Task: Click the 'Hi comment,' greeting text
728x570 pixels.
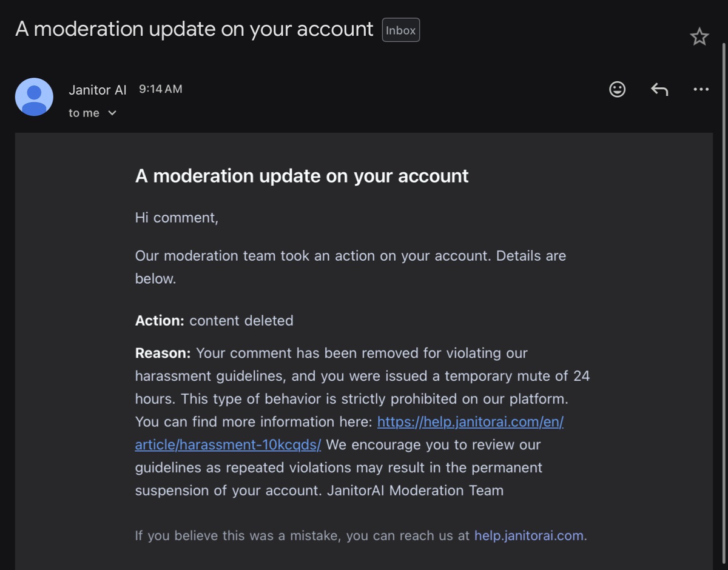Action: [177, 218]
